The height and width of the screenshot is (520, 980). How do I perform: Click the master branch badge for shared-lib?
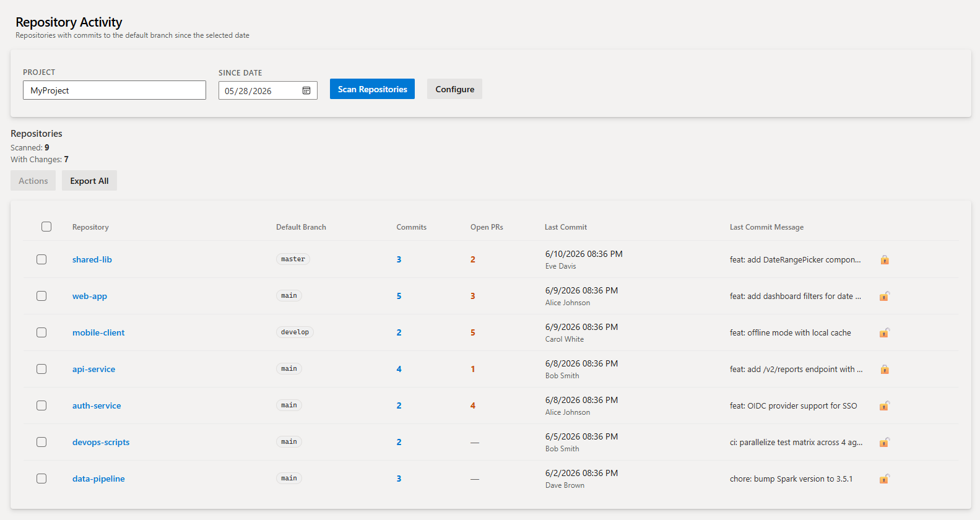[x=293, y=259]
